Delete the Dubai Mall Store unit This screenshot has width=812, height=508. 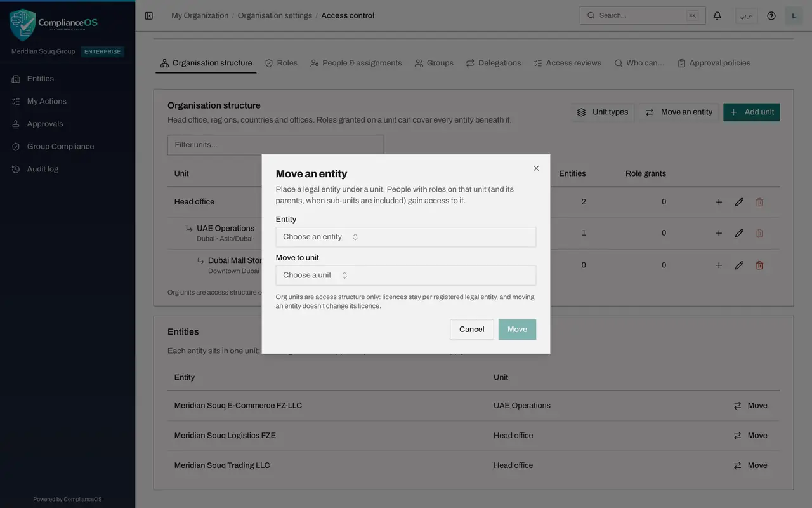pyautogui.click(x=759, y=265)
